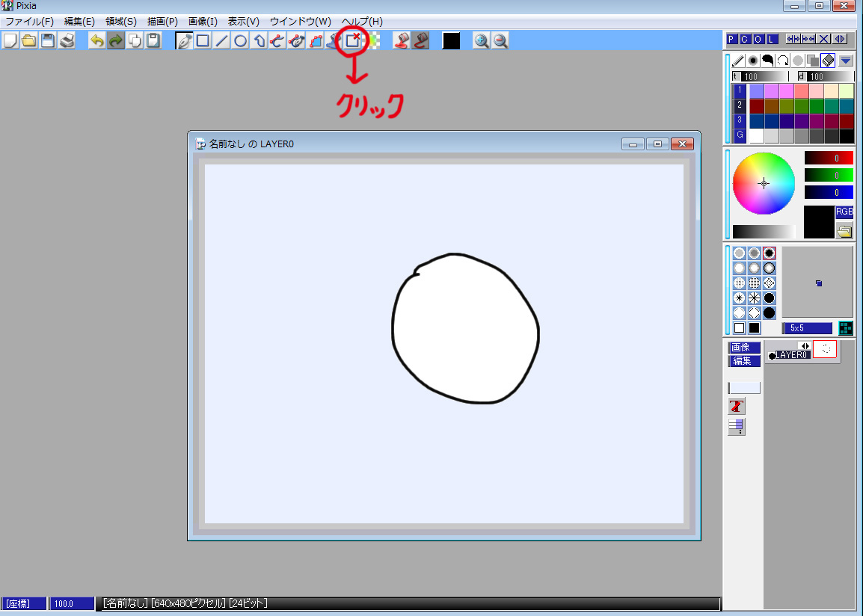Click the New file icon
The image size is (863, 616).
[x=10, y=40]
